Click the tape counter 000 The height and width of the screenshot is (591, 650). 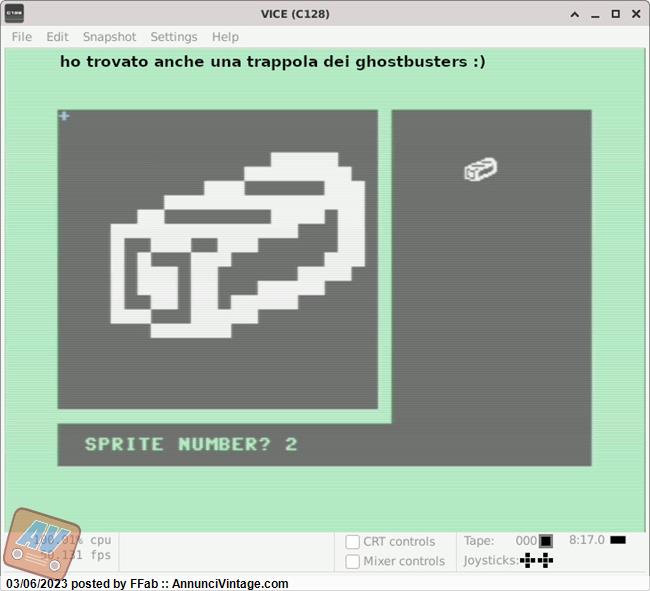(x=526, y=541)
